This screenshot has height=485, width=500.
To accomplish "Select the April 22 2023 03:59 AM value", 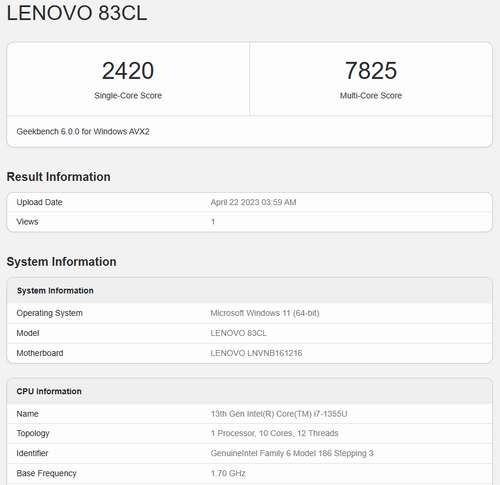I will coord(253,202).
